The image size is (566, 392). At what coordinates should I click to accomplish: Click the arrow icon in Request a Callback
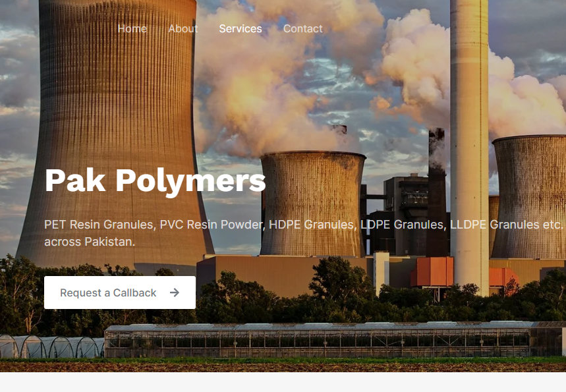(175, 293)
